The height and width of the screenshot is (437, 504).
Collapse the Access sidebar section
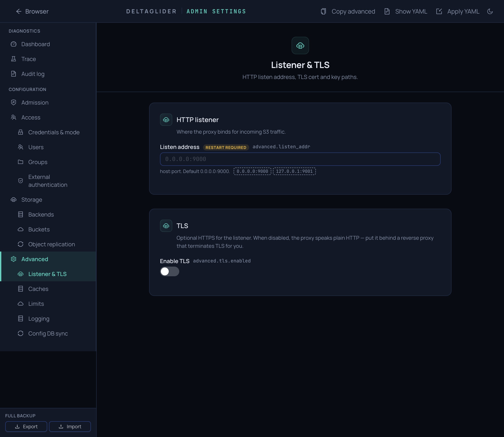click(x=31, y=117)
